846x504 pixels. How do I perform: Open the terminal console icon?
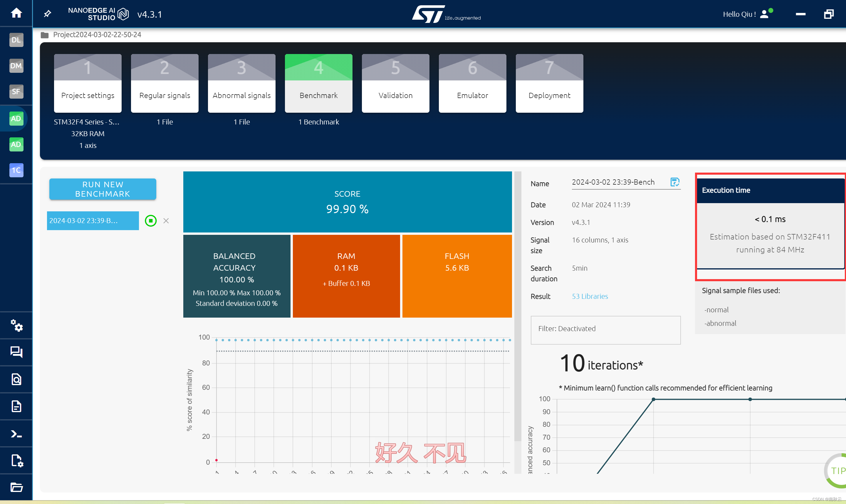tap(16, 434)
